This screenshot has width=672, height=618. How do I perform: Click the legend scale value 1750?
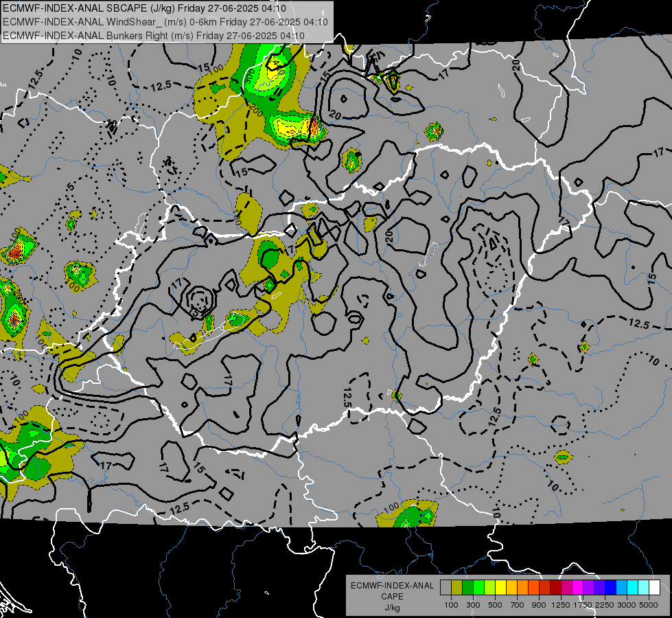pyautogui.click(x=583, y=605)
